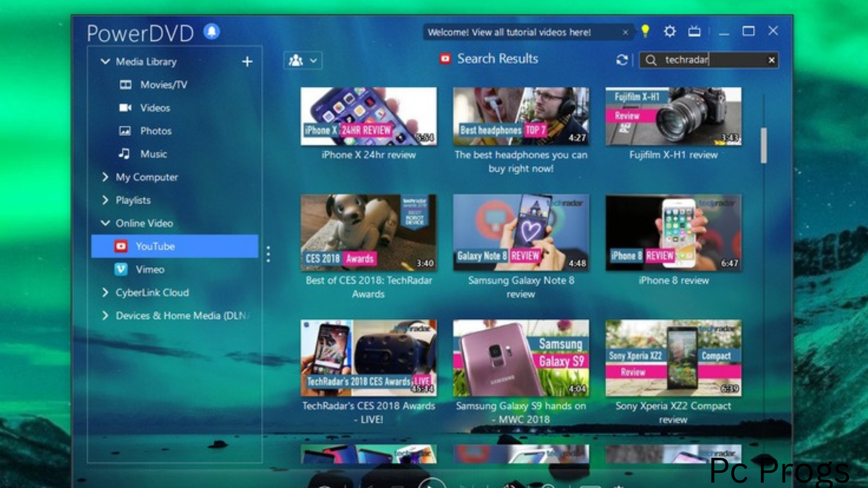Click title 'Samsung Galaxy S9 hands on - MWC 2018'

coord(521,413)
